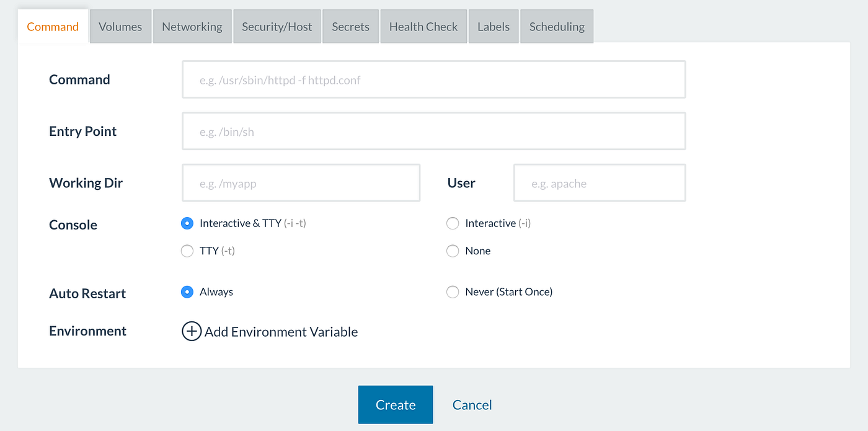
Task: Click the Cancel link
Action: point(472,404)
